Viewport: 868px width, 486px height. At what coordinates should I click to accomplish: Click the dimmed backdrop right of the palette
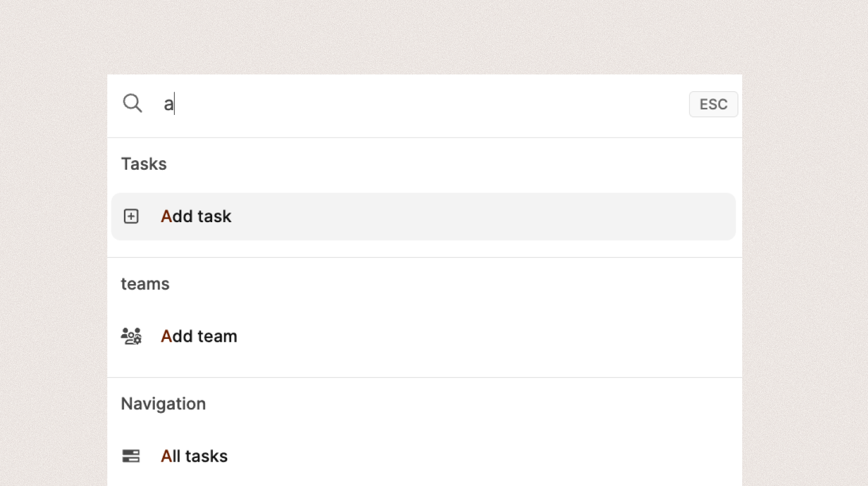pos(805,268)
